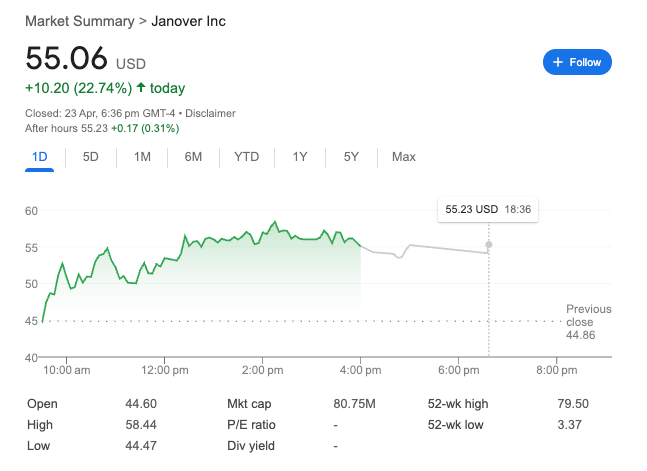647x471 pixels.
Task: Click the Previous close 44.86 label
Action: 588,322
